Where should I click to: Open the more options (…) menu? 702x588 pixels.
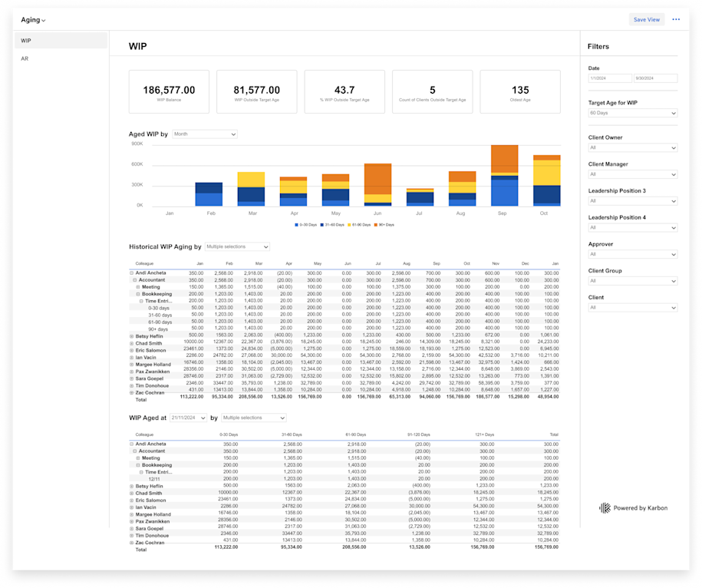(x=676, y=19)
